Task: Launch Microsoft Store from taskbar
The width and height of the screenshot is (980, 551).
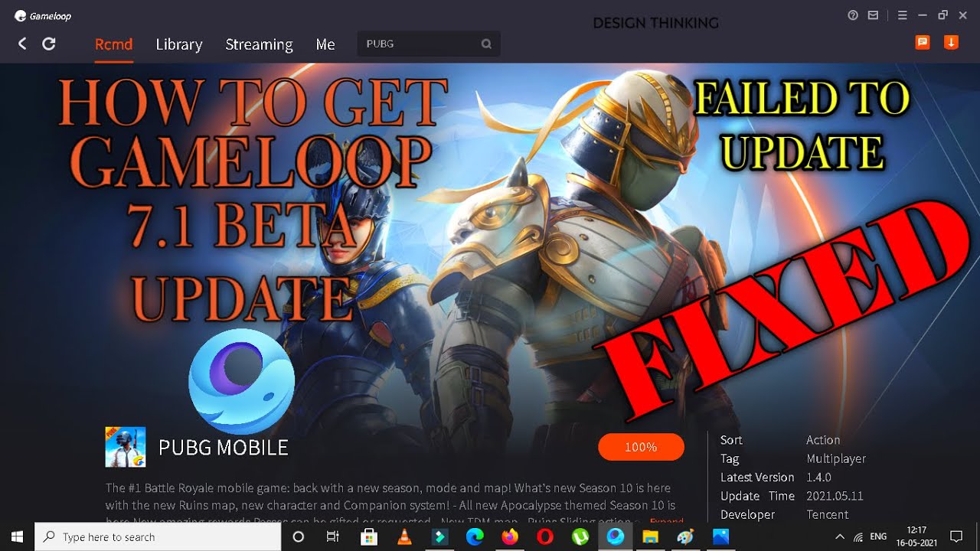Action: tap(369, 536)
